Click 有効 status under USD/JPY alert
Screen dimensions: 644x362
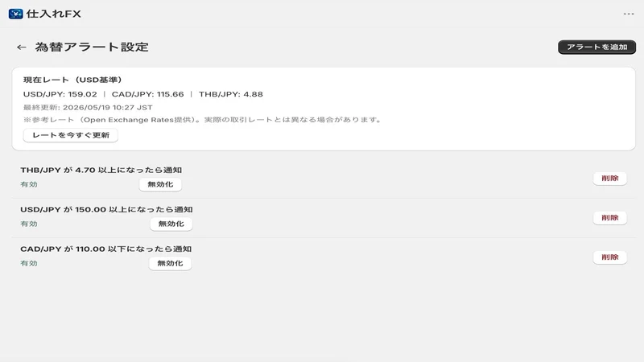(x=29, y=224)
